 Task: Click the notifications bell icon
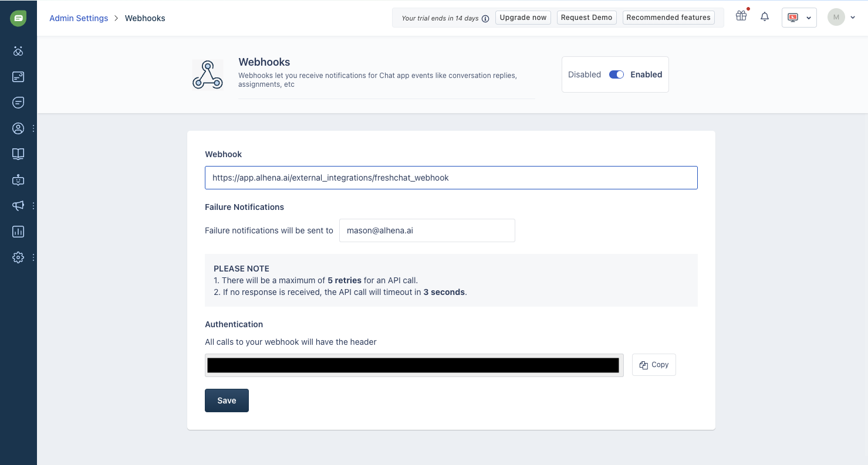coord(764,18)
